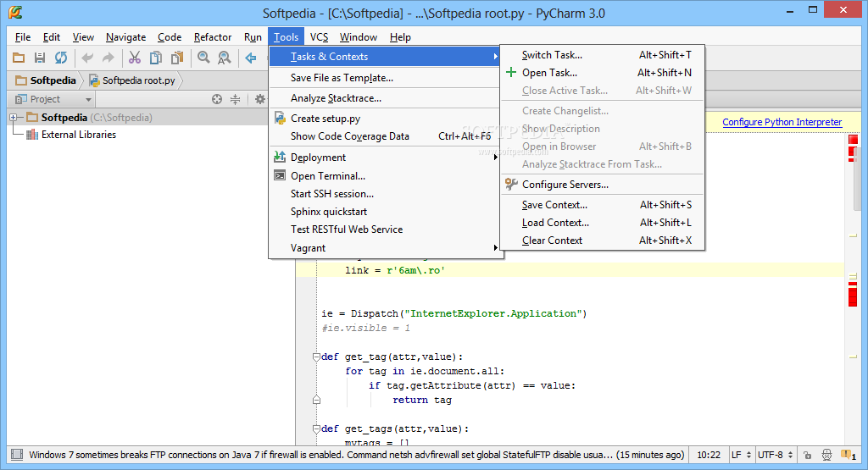The image size is (868, 470).
Task: Click the cursor position 10:22 in status bar
Action: 709,455
